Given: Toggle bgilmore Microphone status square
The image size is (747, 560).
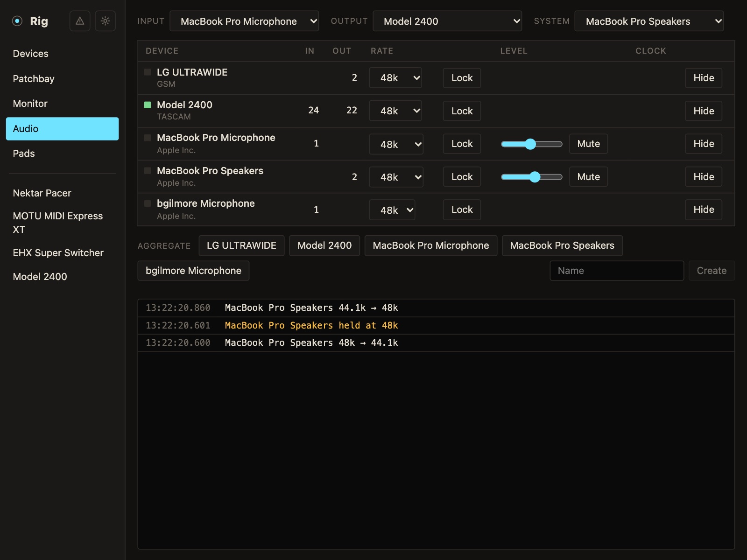Looking at the screenshot, I should point(148,203).
